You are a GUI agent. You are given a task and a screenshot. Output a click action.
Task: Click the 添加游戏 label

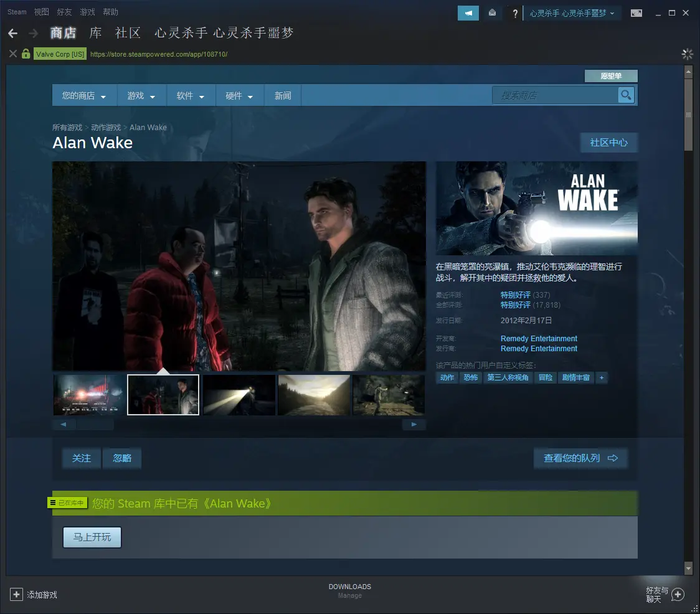pos(42,595)
